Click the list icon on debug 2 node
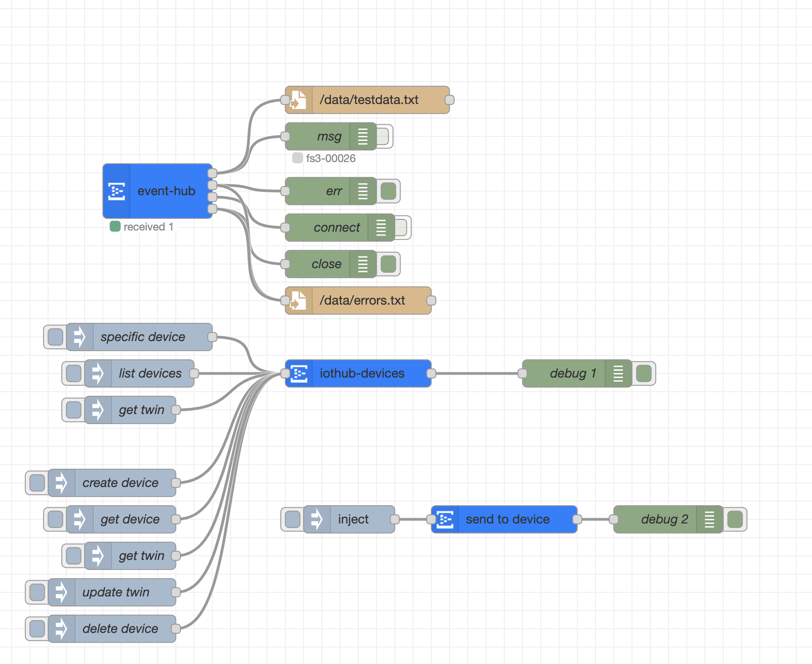812x664 pixels. 709,519
